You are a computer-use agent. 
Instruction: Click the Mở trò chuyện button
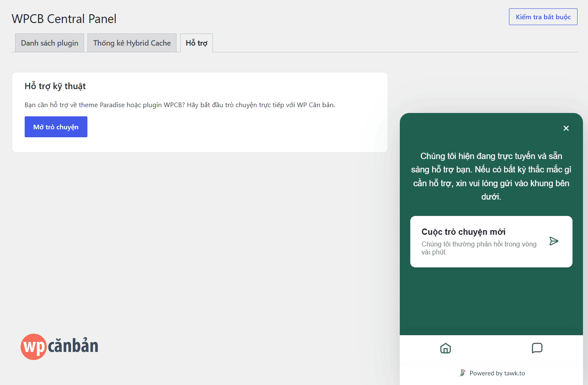[x=56, y=127]
